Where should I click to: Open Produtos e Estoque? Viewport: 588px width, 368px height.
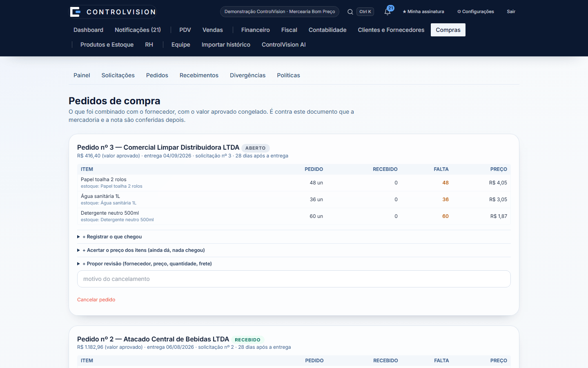107,45
